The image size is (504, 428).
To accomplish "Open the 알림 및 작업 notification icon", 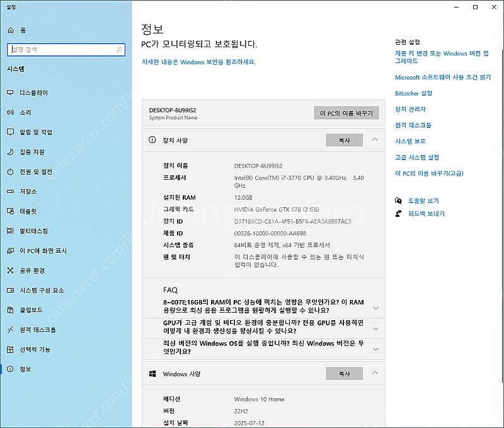I will tap(10, 132).
